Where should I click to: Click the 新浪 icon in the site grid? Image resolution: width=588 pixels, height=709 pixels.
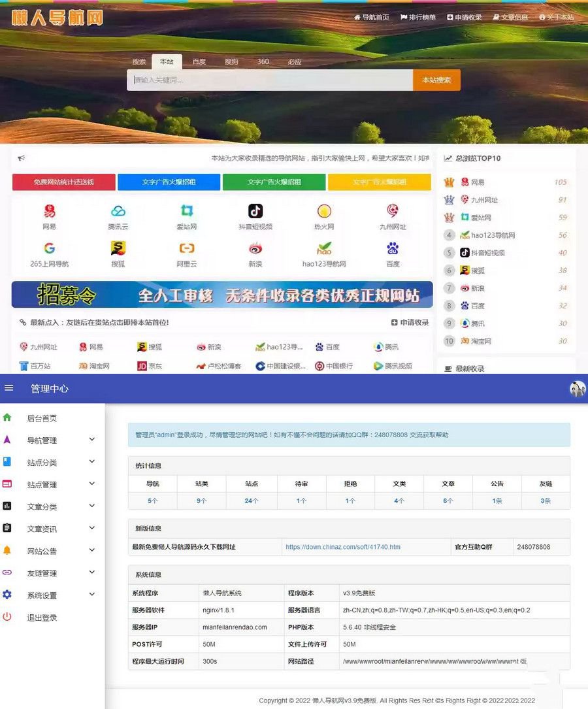click(255, 252)
